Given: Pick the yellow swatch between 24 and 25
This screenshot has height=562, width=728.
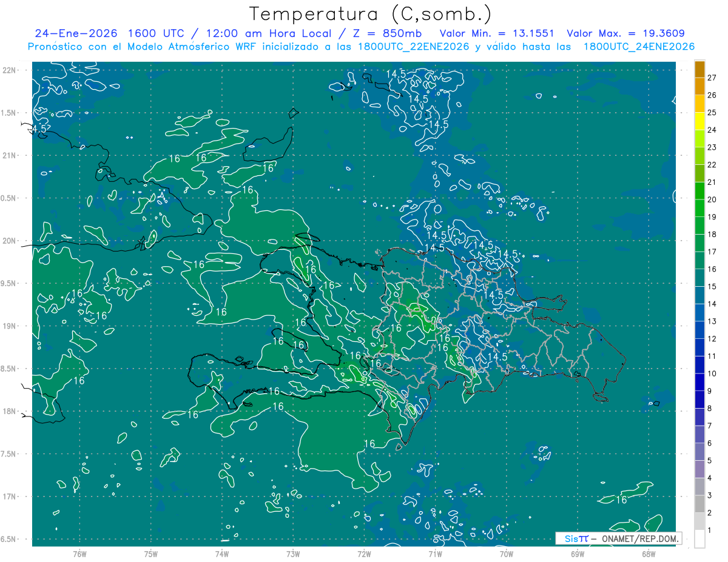Looking at the screenshot, I should click(699, 121).
